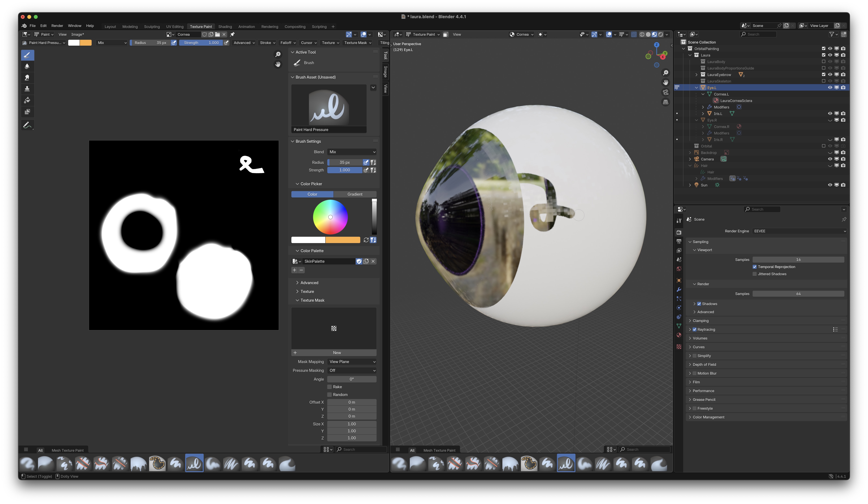Disable Temporal Reprojection checkbox
Viewport: 868px width, 504px height.
pos(754,267)
